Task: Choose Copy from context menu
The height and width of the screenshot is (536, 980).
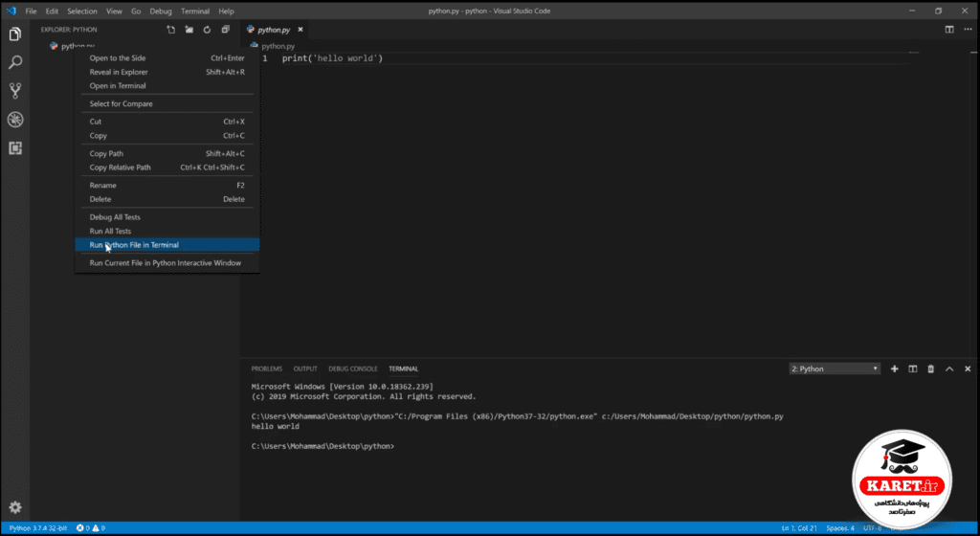Action: pos(167,136)
